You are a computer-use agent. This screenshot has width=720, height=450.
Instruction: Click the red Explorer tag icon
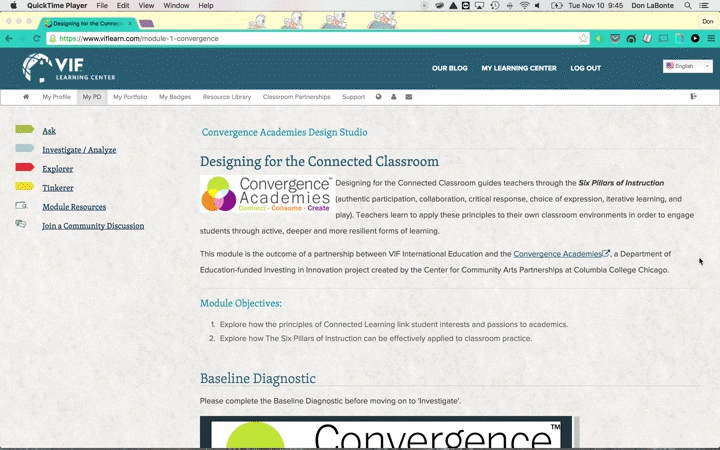tap(24, 168)
